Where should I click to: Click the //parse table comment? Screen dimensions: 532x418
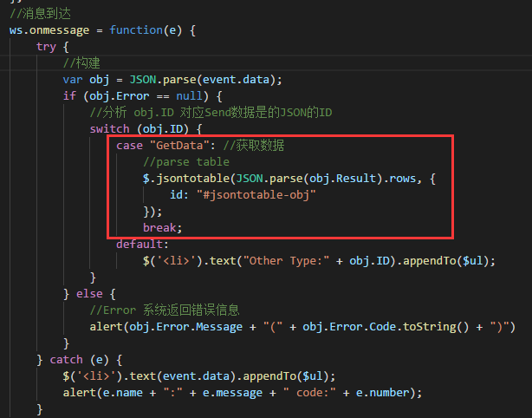[x=186, y=161]
